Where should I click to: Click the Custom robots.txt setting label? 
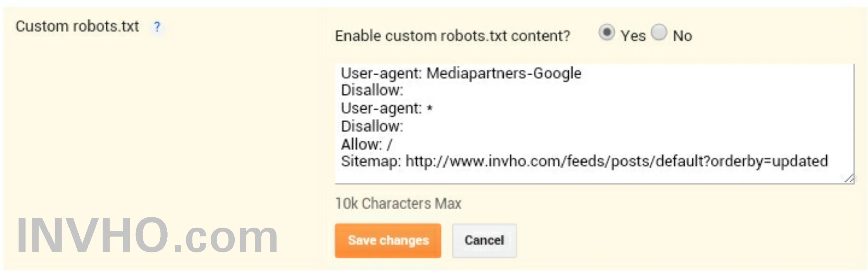(x=77, y=26)
